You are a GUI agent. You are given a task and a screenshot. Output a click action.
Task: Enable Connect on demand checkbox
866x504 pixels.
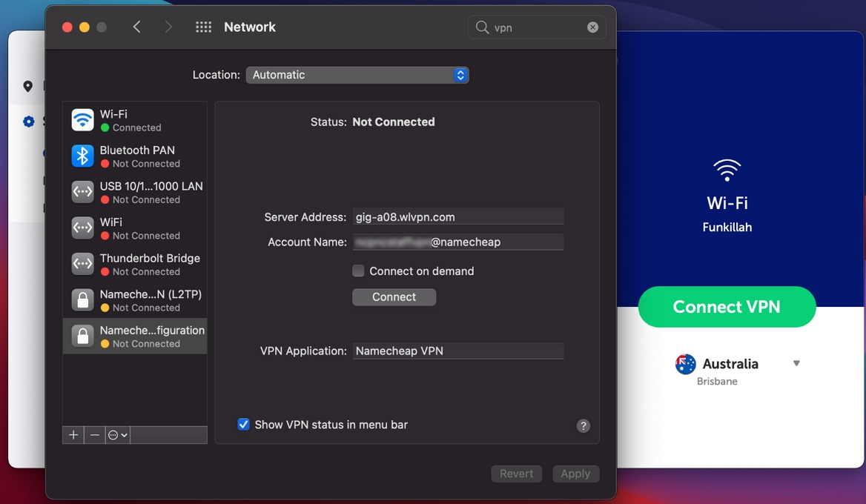pos(358,271)
